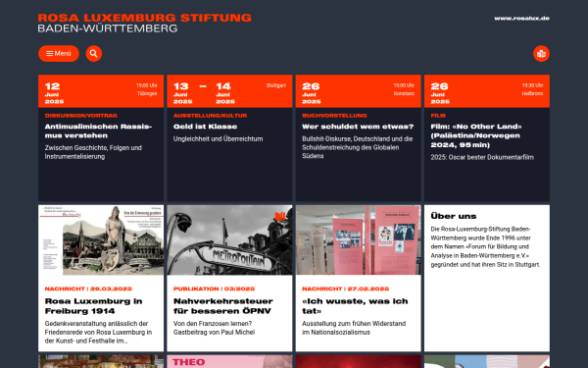Image resolution: width=588 pixels, height=368 pixels.
Task: Click the red book icon on Metropolitain image
Action: (x=280, y=216)
